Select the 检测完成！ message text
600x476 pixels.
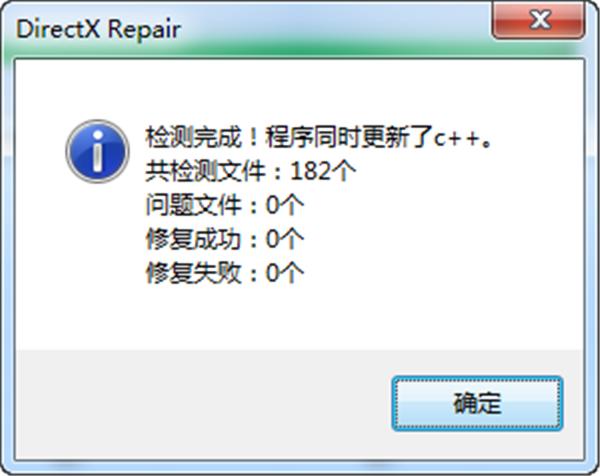[203, 137]
